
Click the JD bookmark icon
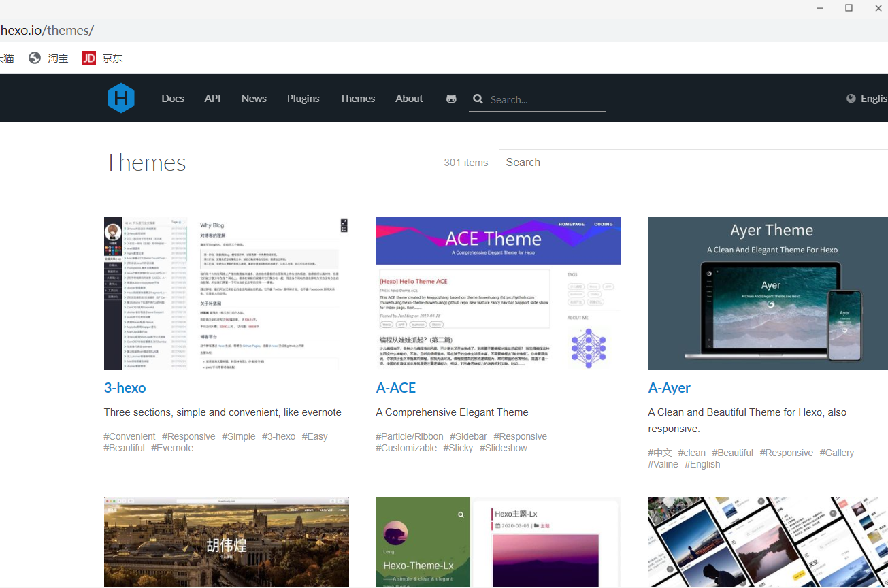(x=89, y=58)
